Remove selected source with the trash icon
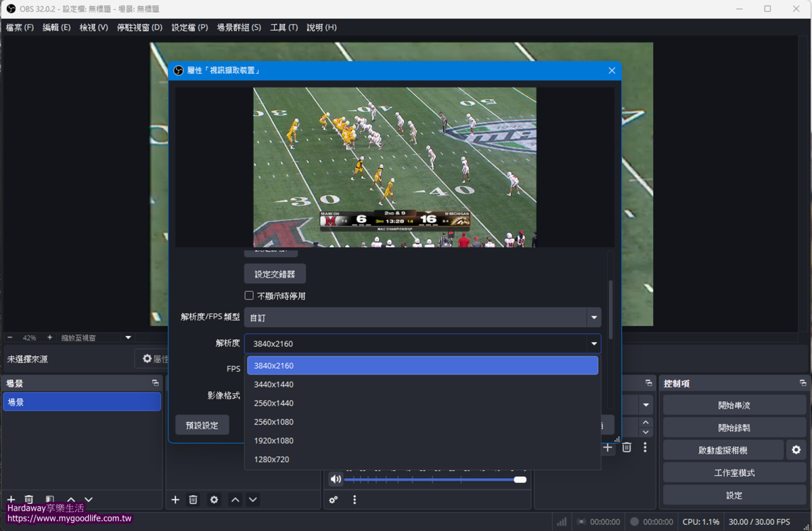Image resolution: width=812 pixels, height=531 pixels. tap(193, 500)
